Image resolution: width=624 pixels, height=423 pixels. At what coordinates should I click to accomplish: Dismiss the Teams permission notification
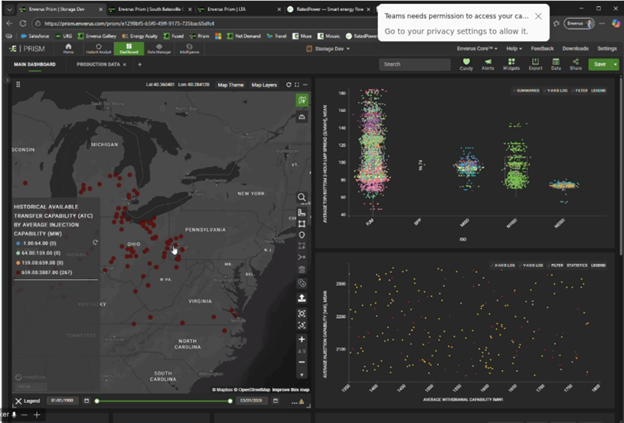pyautogui.click(x=538, y=16)
